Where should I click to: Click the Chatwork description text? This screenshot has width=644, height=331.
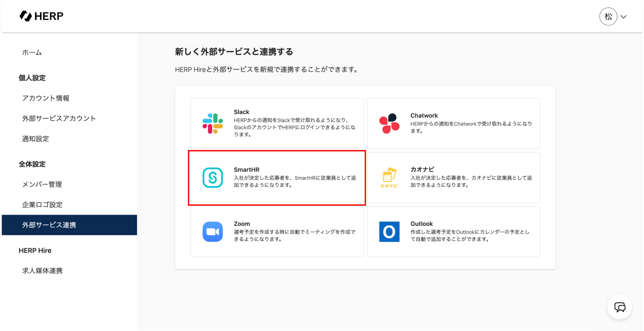click(x=471, y=127)
